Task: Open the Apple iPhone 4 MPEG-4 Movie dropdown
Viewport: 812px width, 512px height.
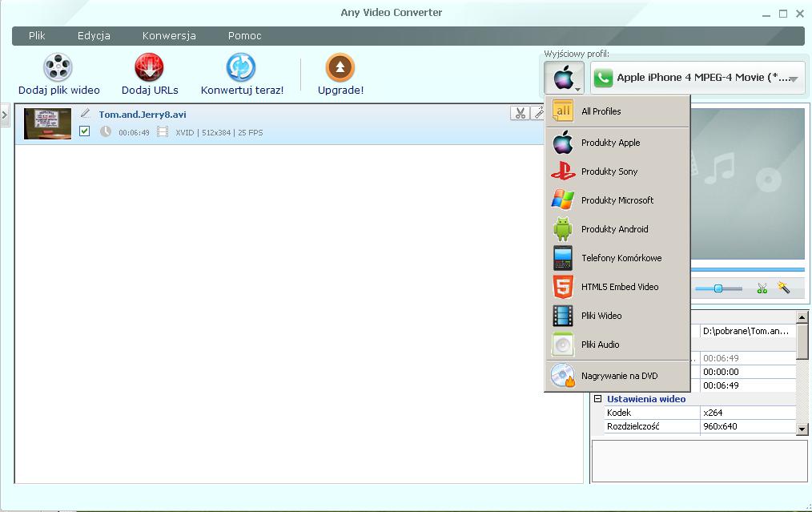Action: (x=697, y=78)
